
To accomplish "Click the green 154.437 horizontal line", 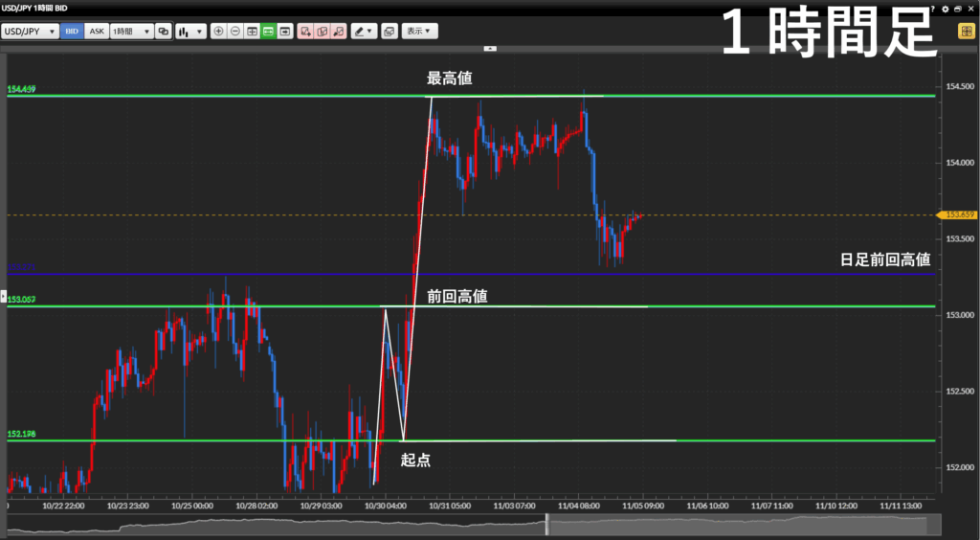I will tap(287, 96).
